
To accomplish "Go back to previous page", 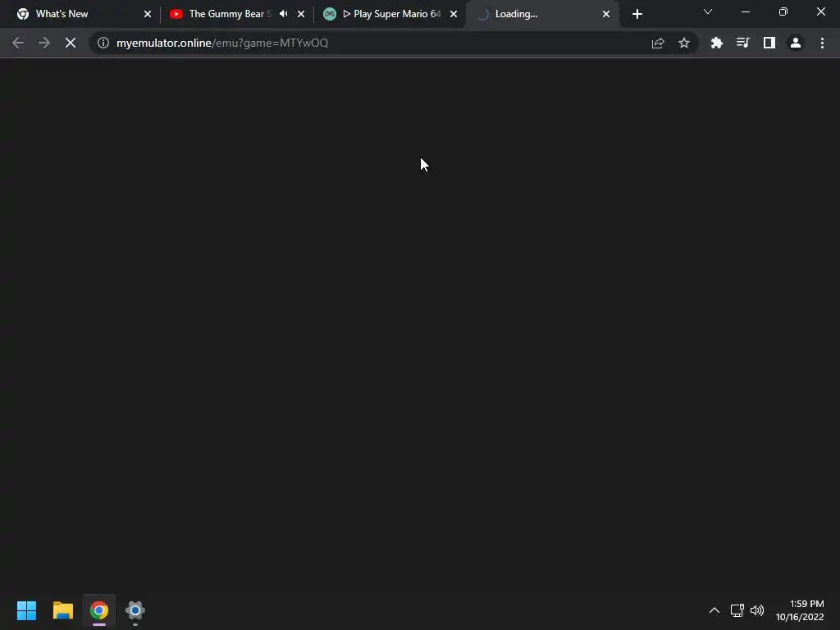I will point(18,43).
